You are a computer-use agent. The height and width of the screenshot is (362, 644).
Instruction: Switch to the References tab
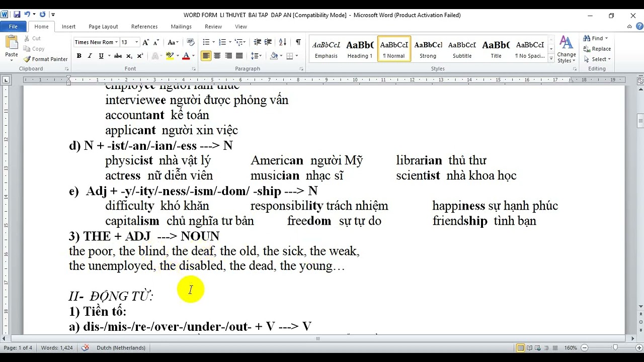(x=144, y=27)
